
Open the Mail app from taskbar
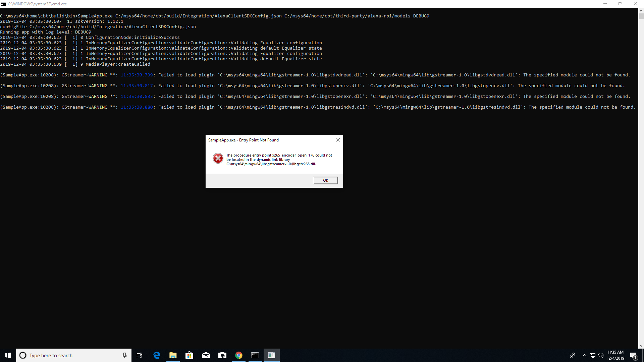[206, 355]
